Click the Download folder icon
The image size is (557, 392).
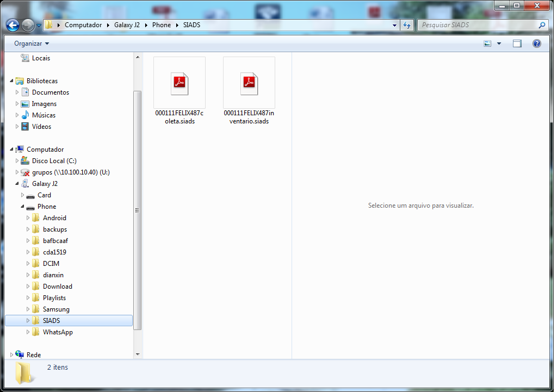[x=36, y=286]
